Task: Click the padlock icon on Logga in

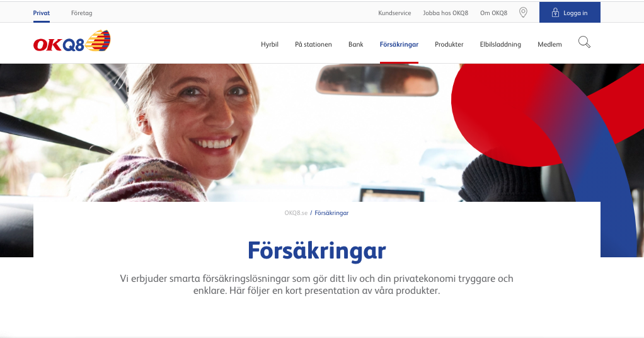Action: 555,13
